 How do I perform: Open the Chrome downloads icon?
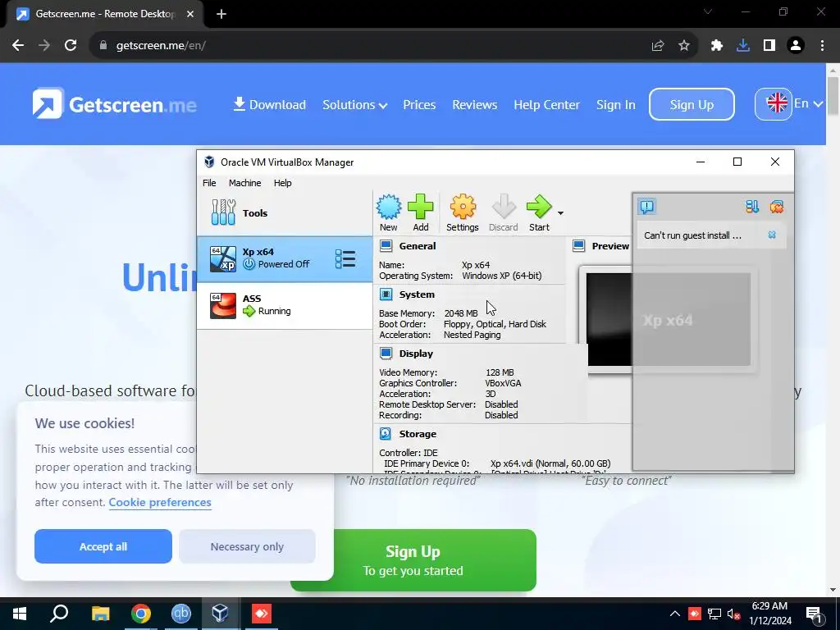[743, 46]
